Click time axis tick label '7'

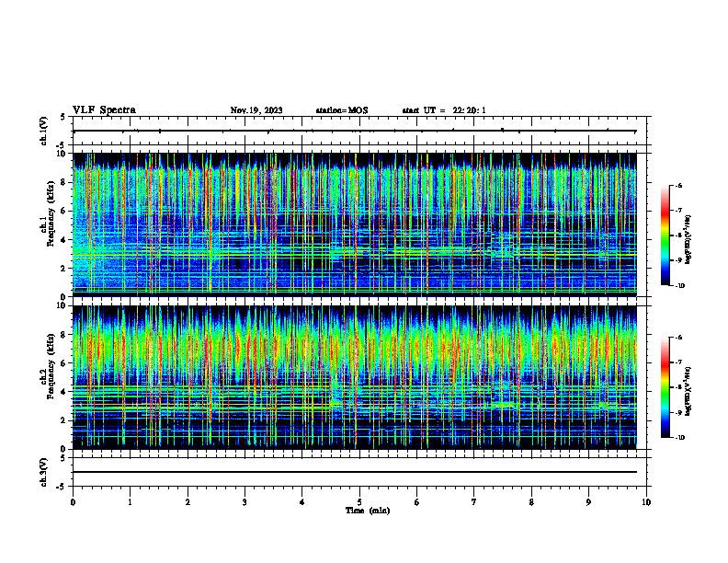point(474,502)
